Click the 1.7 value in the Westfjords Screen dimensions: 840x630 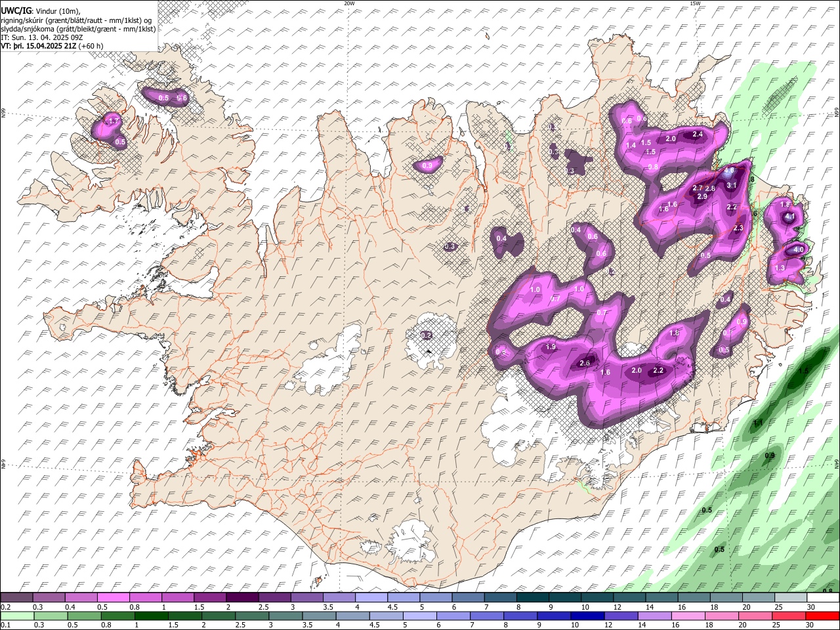click(x=112, y=121)
